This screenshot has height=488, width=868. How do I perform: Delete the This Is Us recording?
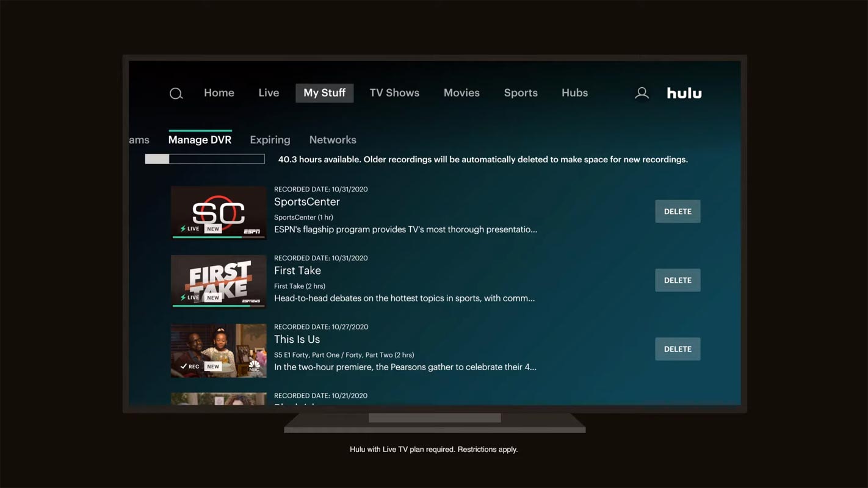tap(678, 349)
